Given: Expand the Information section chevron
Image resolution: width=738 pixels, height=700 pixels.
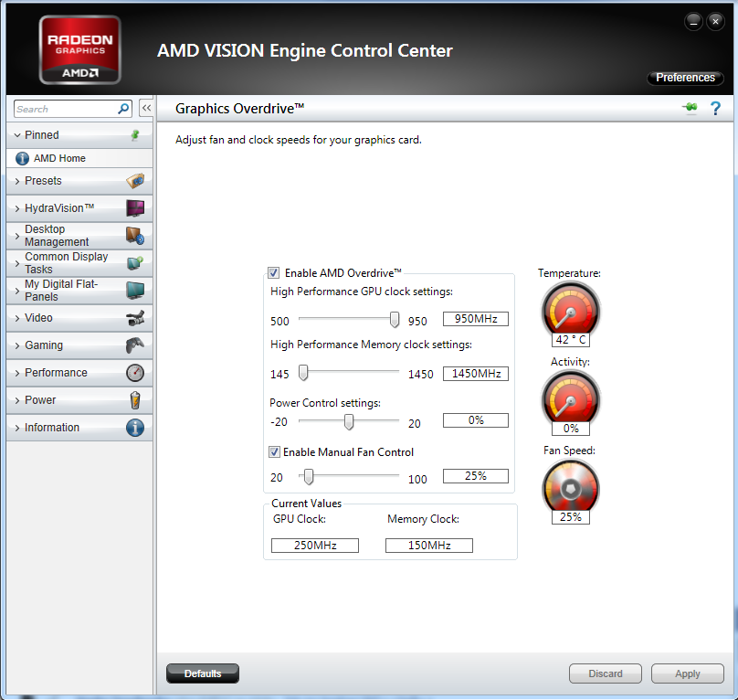Looking at the screenshot, I should pyautogui.click(x=17, y=428).
